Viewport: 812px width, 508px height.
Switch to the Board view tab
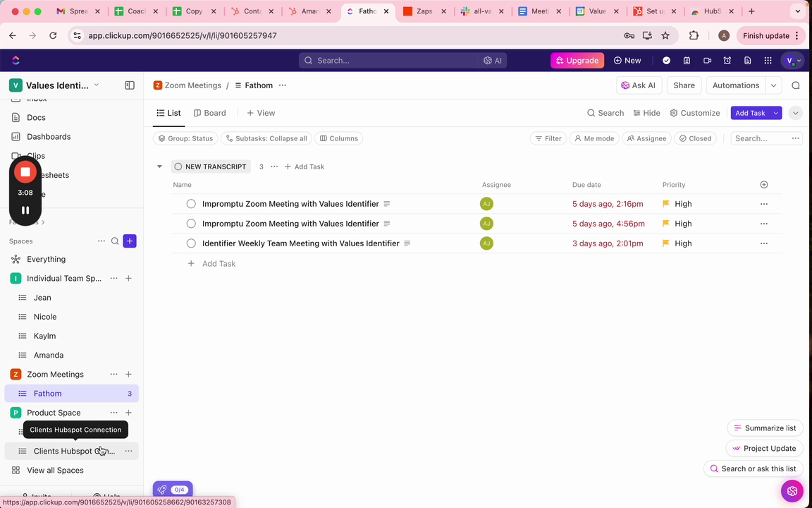[210, 113]
